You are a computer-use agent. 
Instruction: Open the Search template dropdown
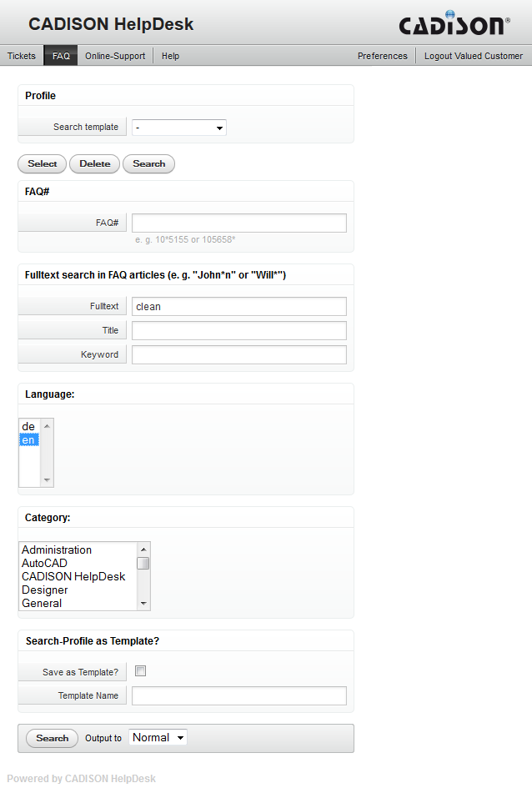(178, 128)
